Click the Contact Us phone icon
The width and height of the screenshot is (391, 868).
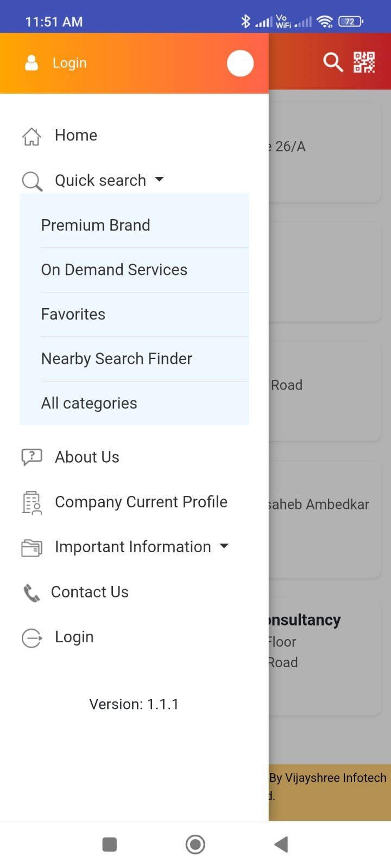(31, 593)
